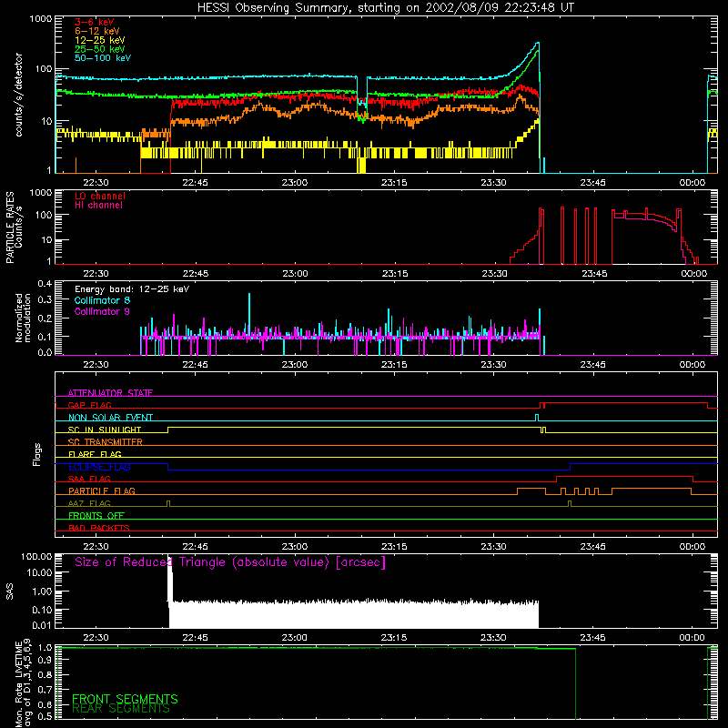Click the tallest cyan Collimator 8 modulation spike
This screenshot has height=728, width=728.
[249, 313]
